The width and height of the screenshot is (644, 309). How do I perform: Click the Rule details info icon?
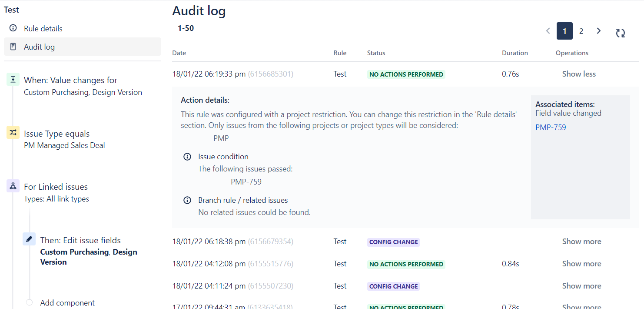pos(13,28)
